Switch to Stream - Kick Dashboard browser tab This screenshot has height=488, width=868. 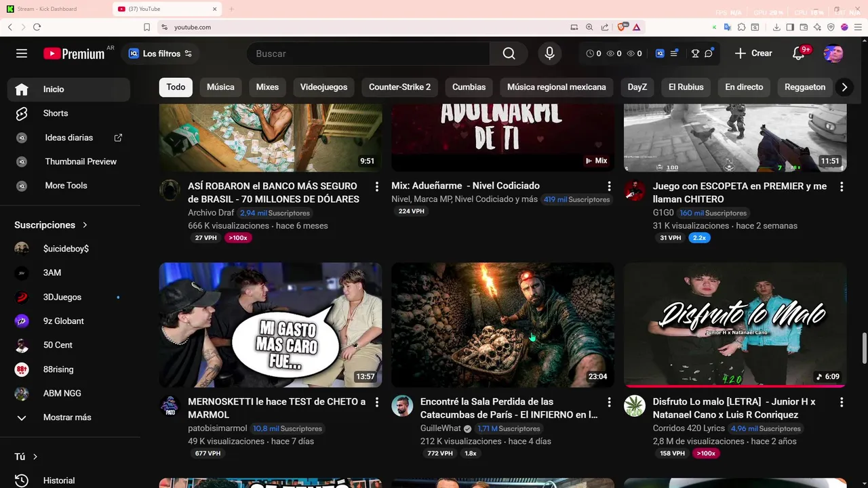click(x=56, y=9)
